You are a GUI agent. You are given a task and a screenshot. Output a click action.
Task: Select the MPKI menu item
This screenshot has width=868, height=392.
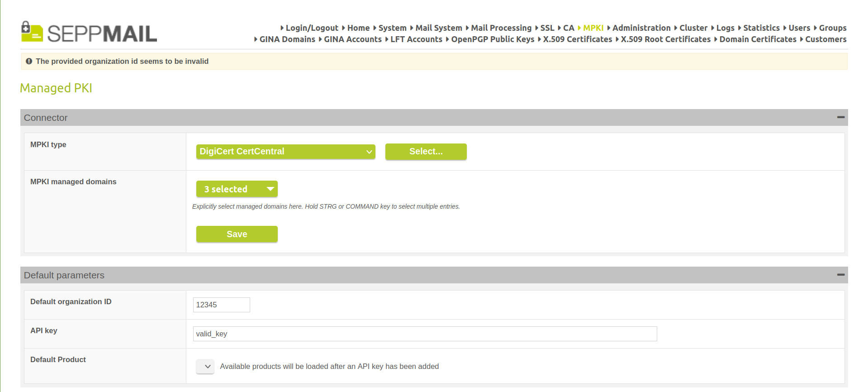pos(593,28)
